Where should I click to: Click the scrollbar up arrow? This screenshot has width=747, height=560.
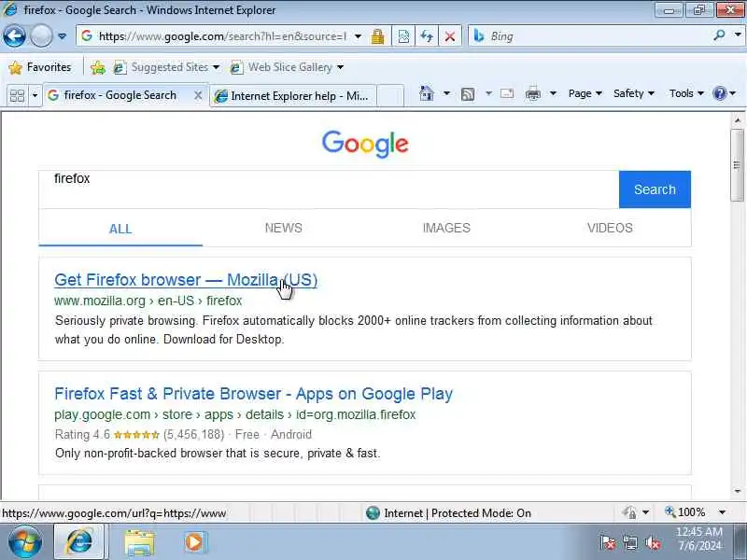pos(738,120)
